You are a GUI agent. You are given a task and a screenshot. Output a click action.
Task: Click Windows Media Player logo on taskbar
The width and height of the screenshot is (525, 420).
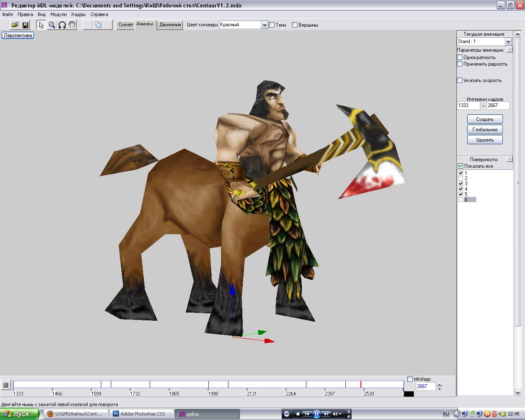(287, 414)
